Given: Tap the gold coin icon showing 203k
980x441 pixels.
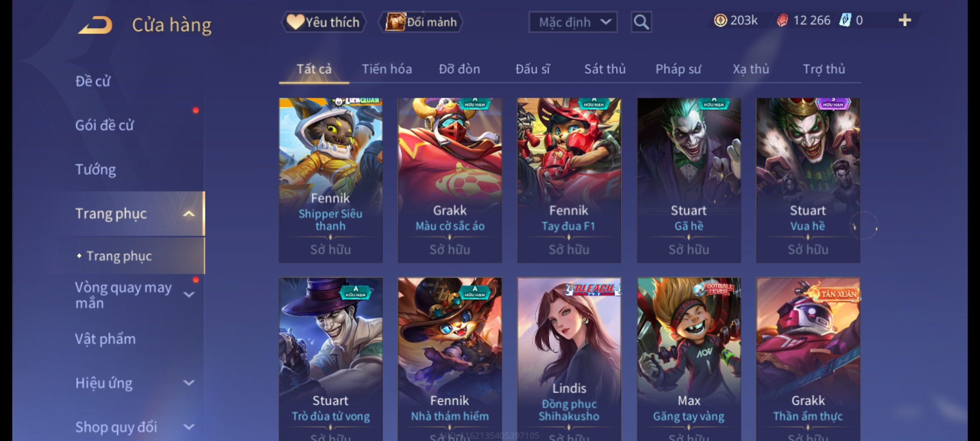Looking at the screenshot, I should pyautogui.click(x=720, y=20).
